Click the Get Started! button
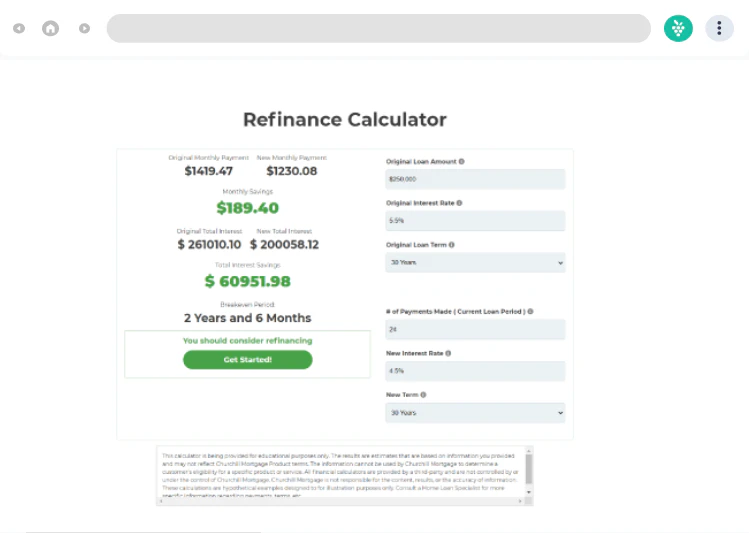This screenshot has height=533, width=749. click(247, 359)
